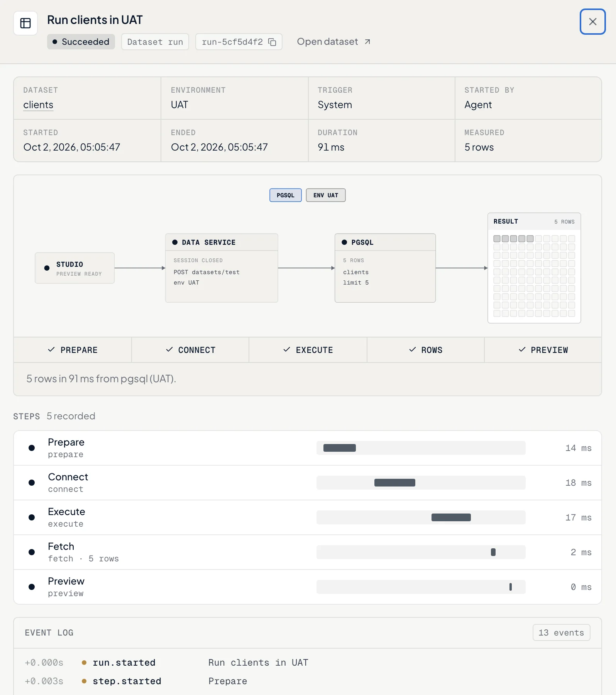Screen dimensions: 616x695
Task: Click the Studio node in the flow diagram
Action: tap(75, 268)
